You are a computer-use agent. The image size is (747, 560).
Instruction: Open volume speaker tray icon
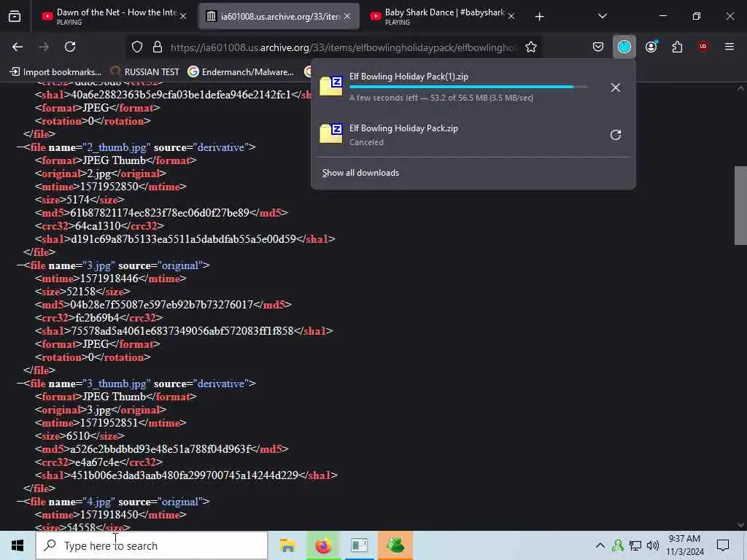tap(653, 545)
